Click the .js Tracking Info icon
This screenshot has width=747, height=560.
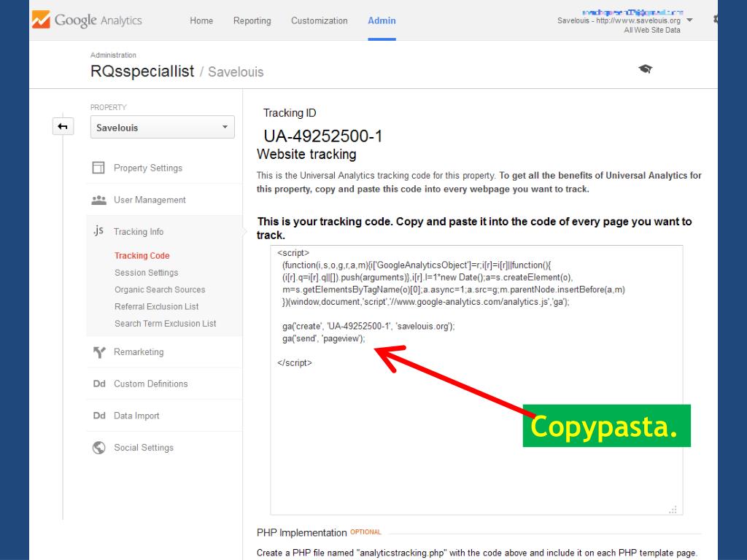click(x=98, y=231)
